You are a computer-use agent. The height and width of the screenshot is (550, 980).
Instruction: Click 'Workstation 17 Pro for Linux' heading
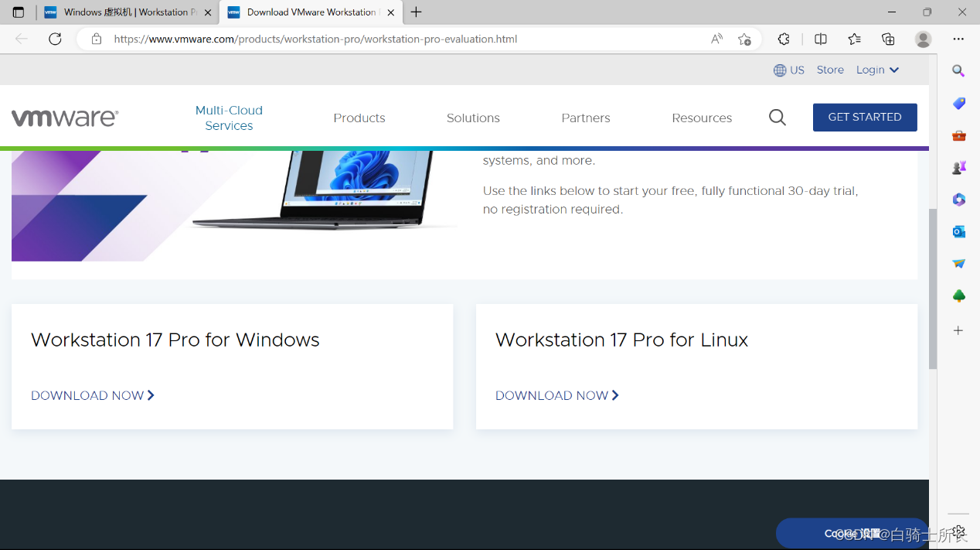click(622, 340)
